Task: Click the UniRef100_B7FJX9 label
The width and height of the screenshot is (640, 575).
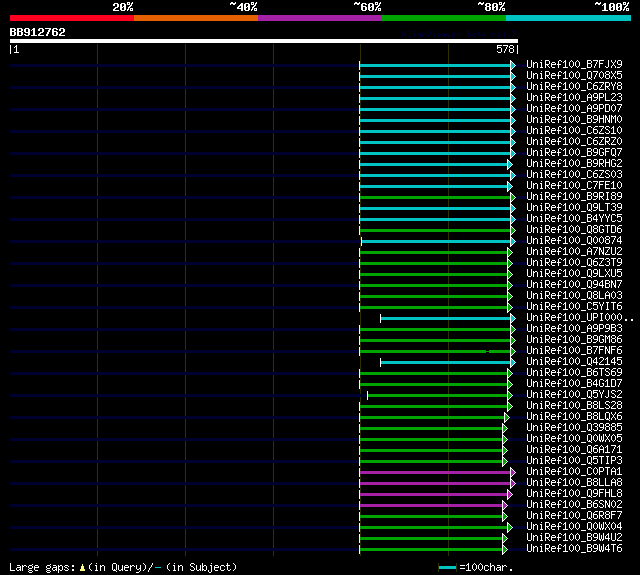Action: [x=574, y=64]
